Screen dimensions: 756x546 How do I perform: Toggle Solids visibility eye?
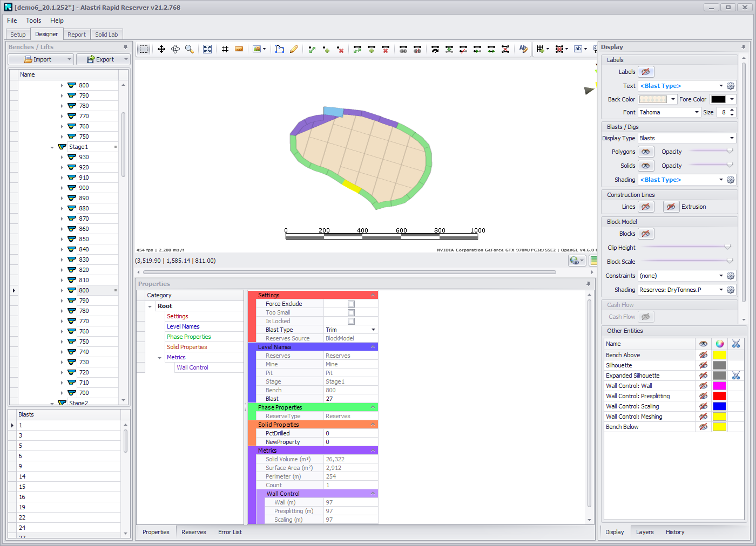point(646,166)
